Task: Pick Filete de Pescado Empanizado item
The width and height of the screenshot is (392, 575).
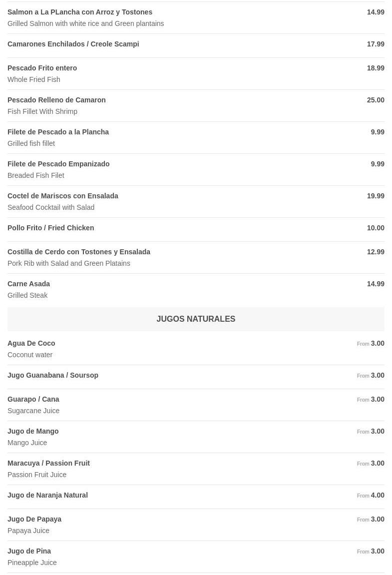Action: coord(58,164)
